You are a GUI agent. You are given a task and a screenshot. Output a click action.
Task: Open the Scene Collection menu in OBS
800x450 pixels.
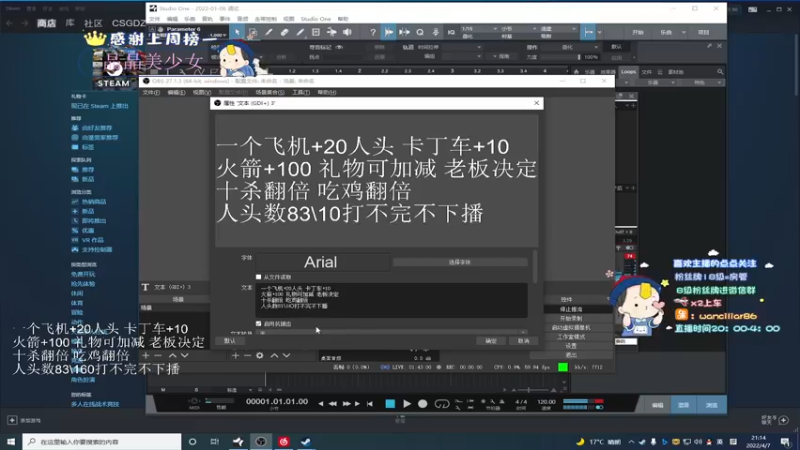coord(270,92)
